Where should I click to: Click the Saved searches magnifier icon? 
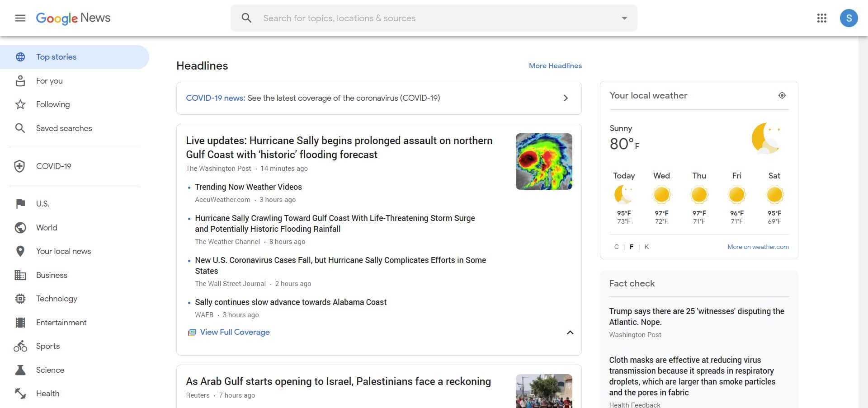click(x=20, y=128)
